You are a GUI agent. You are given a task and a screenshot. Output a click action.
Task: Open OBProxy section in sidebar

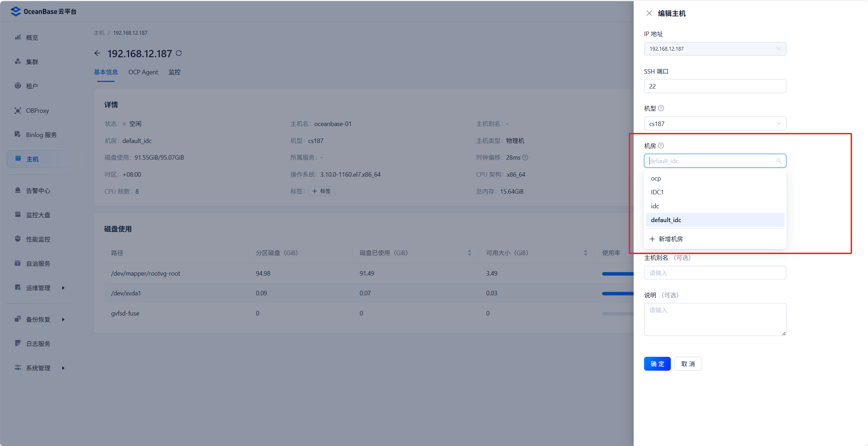[x=37, y=110]
